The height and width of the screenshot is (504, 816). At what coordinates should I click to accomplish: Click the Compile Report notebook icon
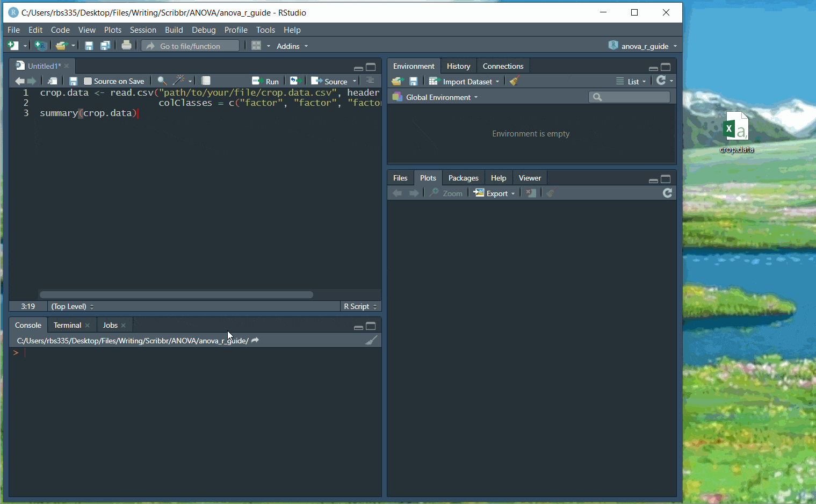206,81
